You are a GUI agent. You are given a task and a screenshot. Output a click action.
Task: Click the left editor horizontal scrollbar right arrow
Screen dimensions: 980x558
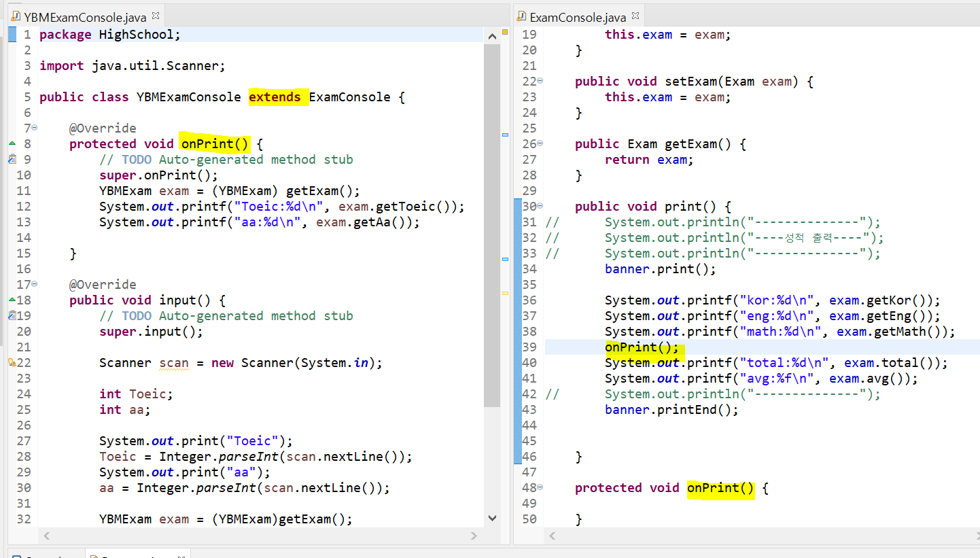point(474,536)
